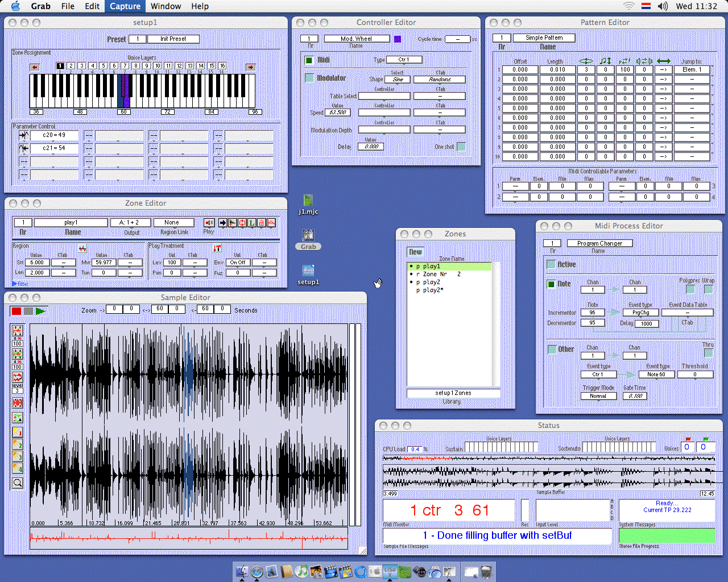Click the New button in Zones window
This screenshot has width=728, height=582.
[x=416, y=252]
